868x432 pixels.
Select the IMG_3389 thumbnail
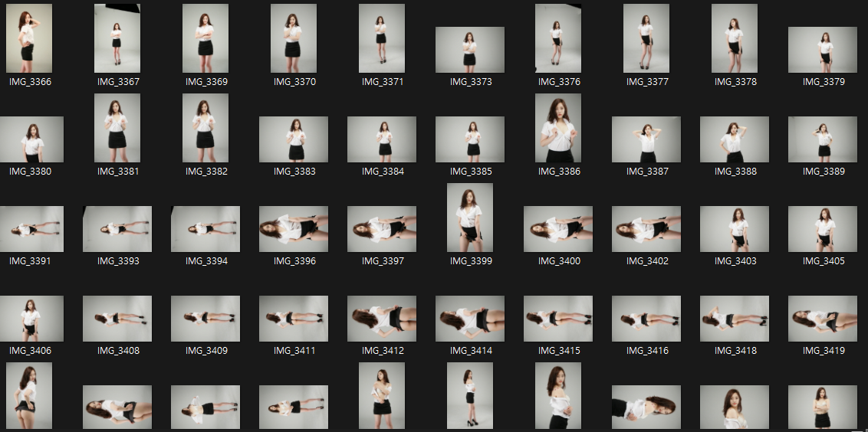pyautogui.click(x=823, y=139)
